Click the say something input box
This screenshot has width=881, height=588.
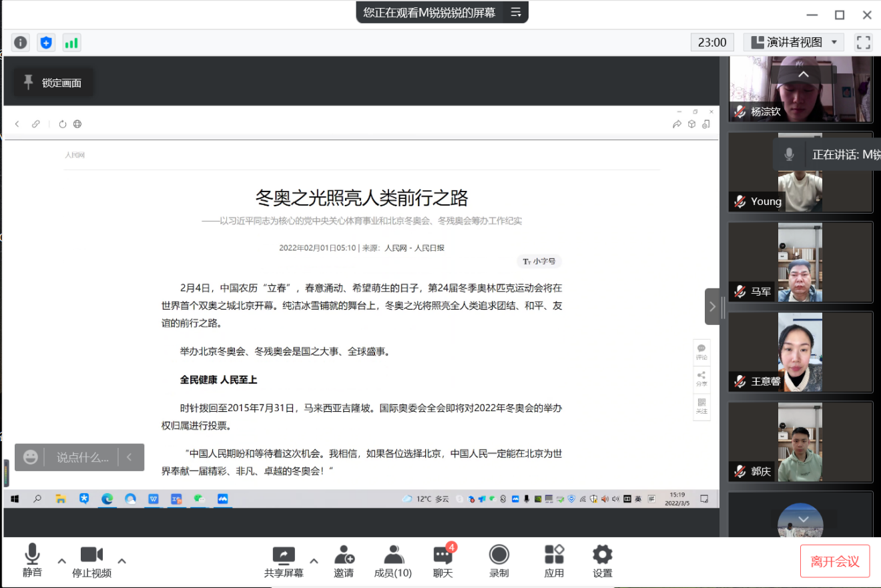[x=82, y=457]
